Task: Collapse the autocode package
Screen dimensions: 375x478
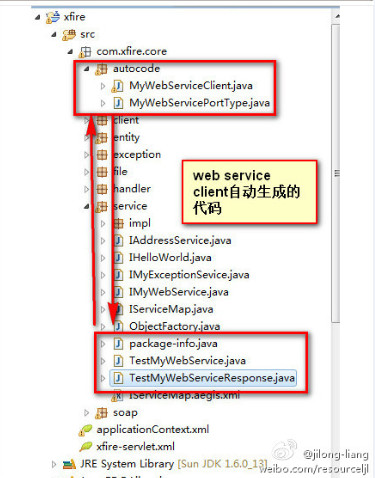Action: [x=86, y=69]
